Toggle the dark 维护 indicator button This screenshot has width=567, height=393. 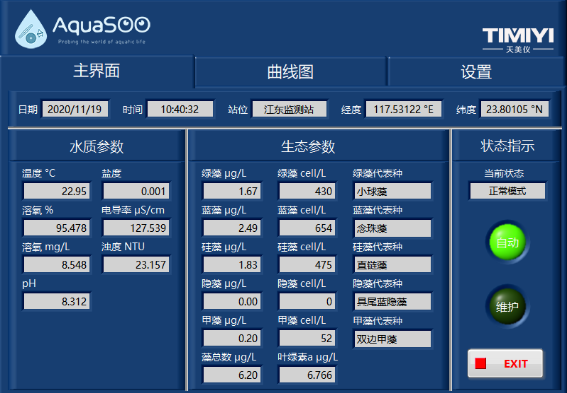point(507,307)
